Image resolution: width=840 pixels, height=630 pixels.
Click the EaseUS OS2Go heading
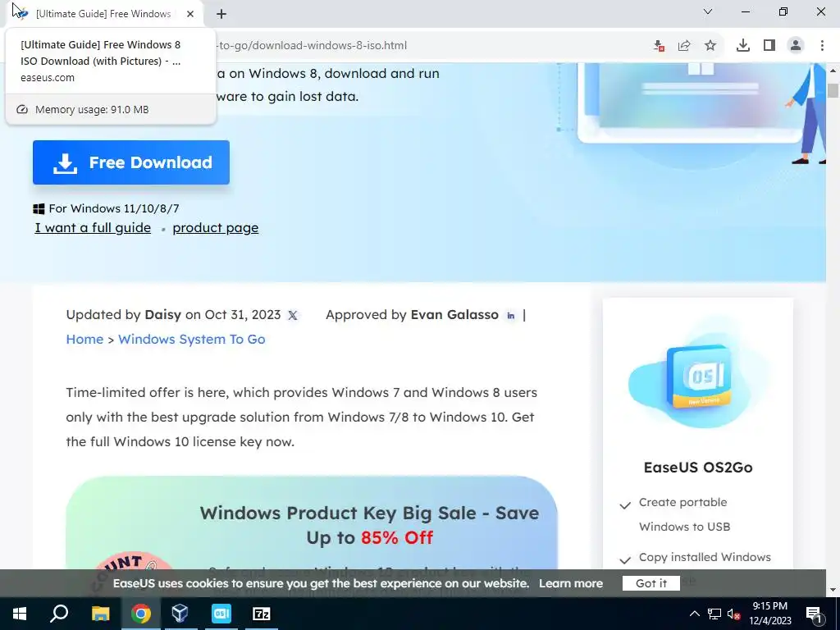tap(698, 467)
